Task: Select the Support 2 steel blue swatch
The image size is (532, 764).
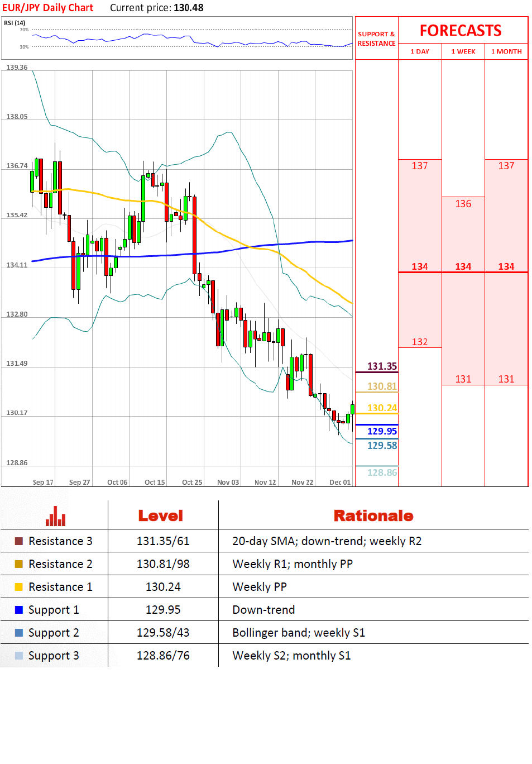Action: (x=19, y=633)
